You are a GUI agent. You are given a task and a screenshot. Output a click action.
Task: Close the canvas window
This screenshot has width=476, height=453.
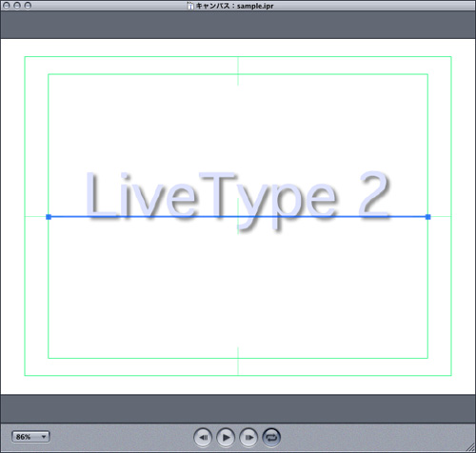pyautogui.click(x=6, y=6)
